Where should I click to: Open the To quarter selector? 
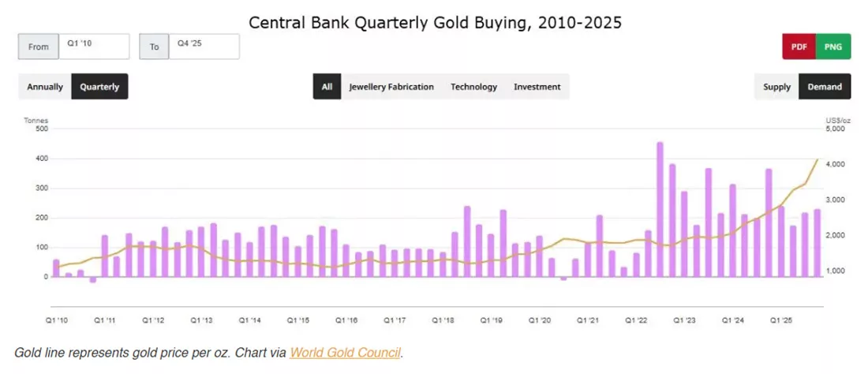click(204, 47)
